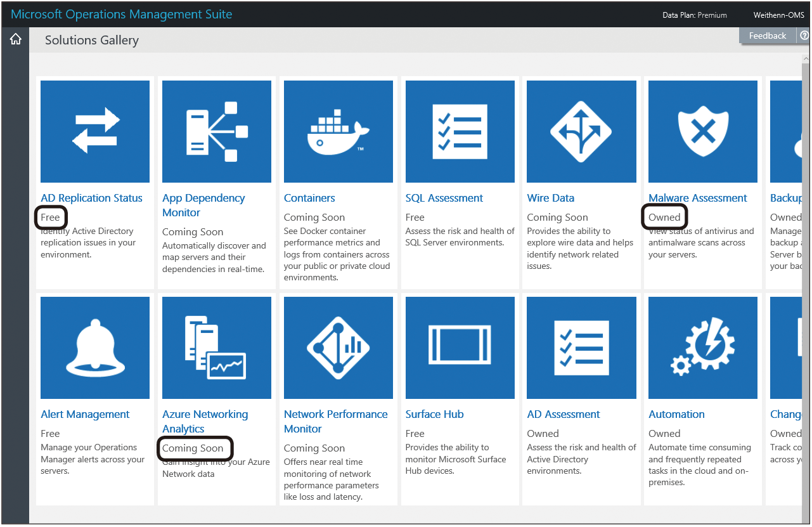
Task: Open the Containers solution link
Action: click(x=309, y=198)
